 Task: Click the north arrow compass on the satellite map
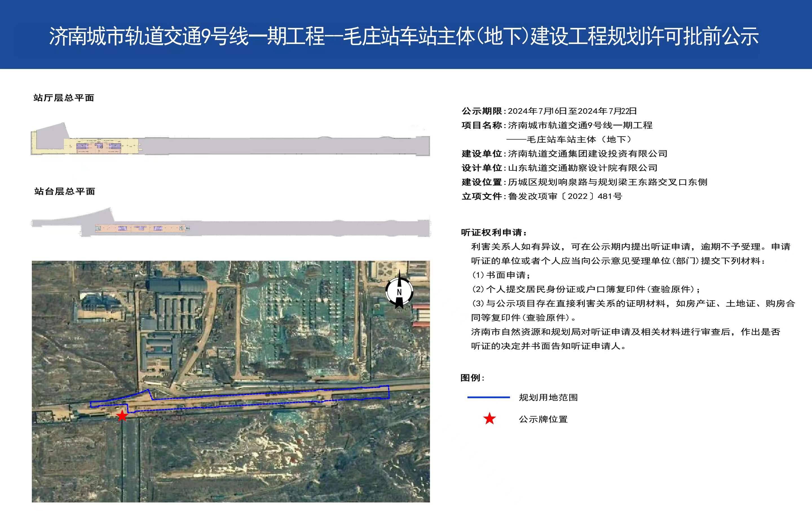(x=399, y=289)
